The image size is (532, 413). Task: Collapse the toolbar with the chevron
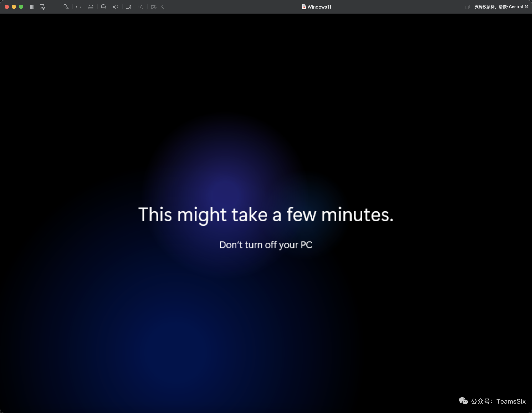point(162,7)
